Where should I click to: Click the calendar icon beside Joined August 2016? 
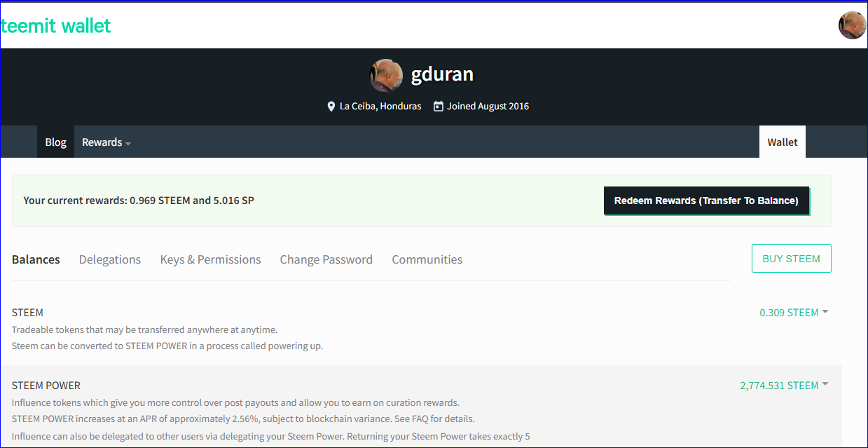click(439, 107)
